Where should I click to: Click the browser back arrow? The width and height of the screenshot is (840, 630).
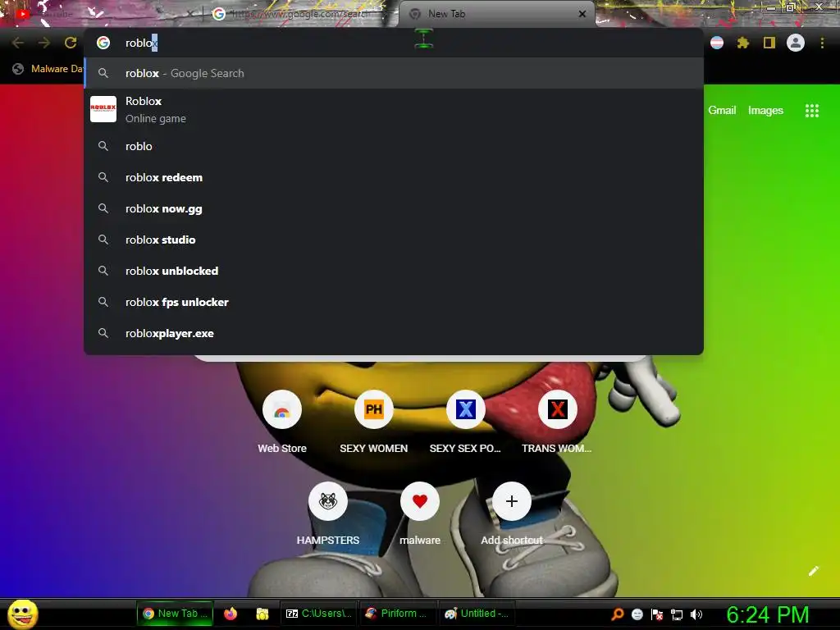pyautogui.click(x=18, y=43)
